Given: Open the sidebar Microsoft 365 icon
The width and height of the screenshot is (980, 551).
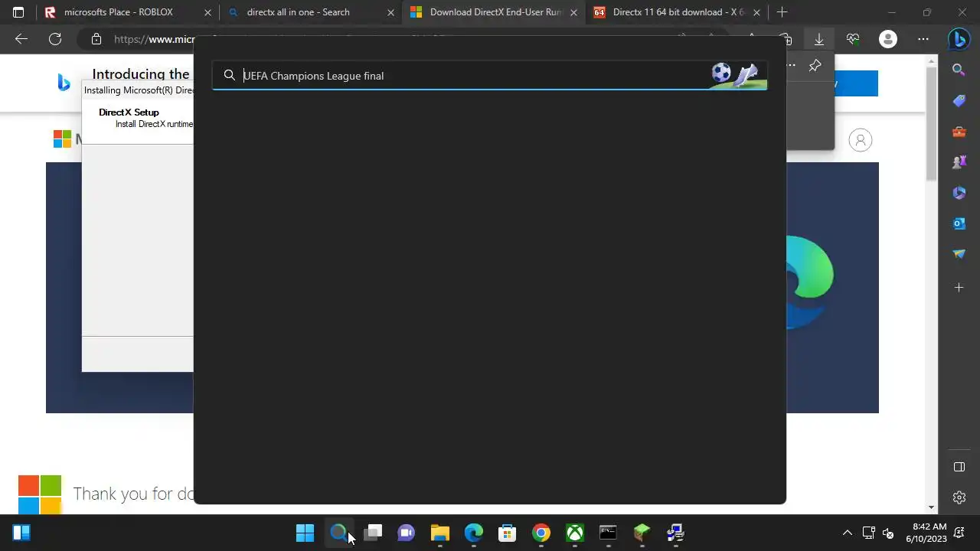Looking at the screenshot, I should [959, 192].
